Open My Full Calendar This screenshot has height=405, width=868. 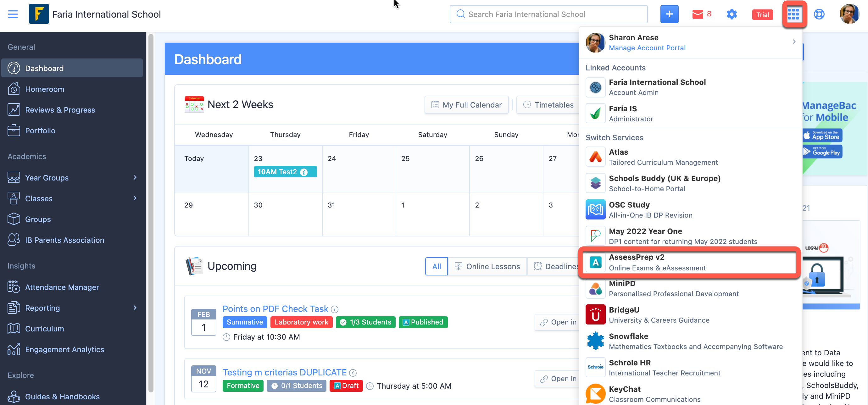tap(466, 105)
